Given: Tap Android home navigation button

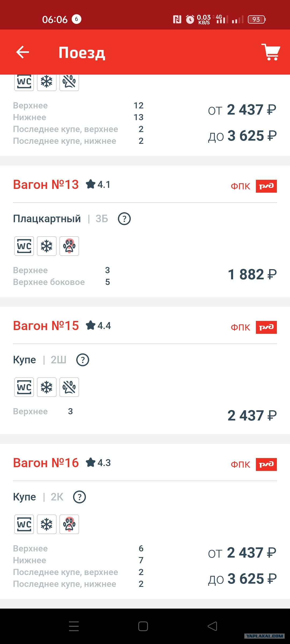Looking at the screenshot, I should 143,626.
